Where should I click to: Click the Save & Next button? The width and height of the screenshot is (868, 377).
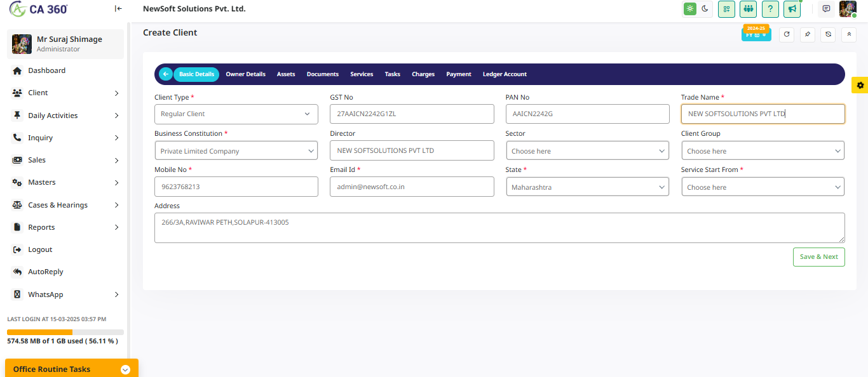coord(819,257)
